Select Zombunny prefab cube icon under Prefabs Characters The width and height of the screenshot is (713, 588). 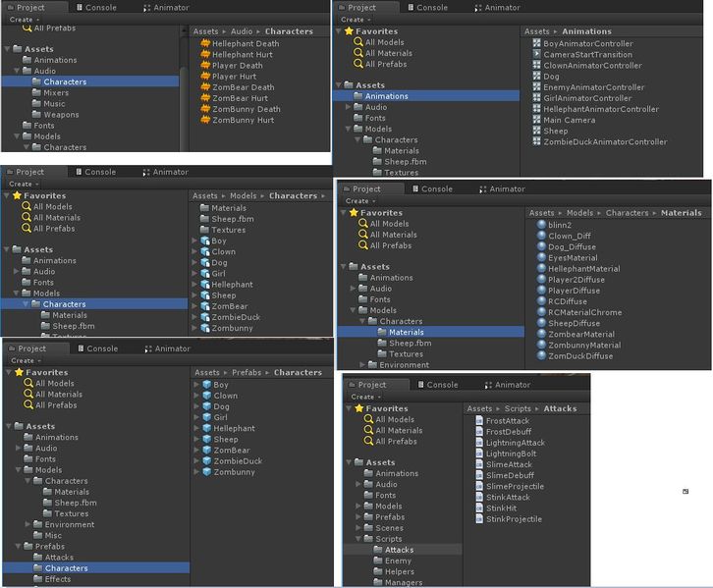207,471
